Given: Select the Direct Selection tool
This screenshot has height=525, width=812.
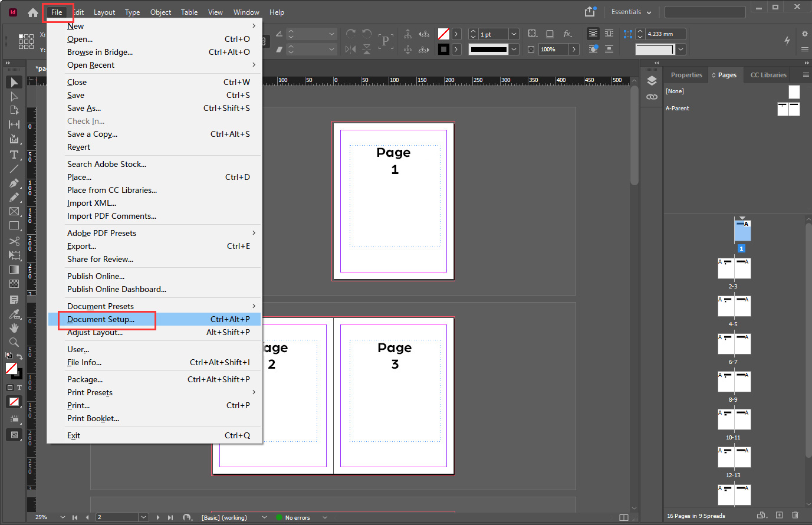Looking at the screenshot, I should 14,96.
